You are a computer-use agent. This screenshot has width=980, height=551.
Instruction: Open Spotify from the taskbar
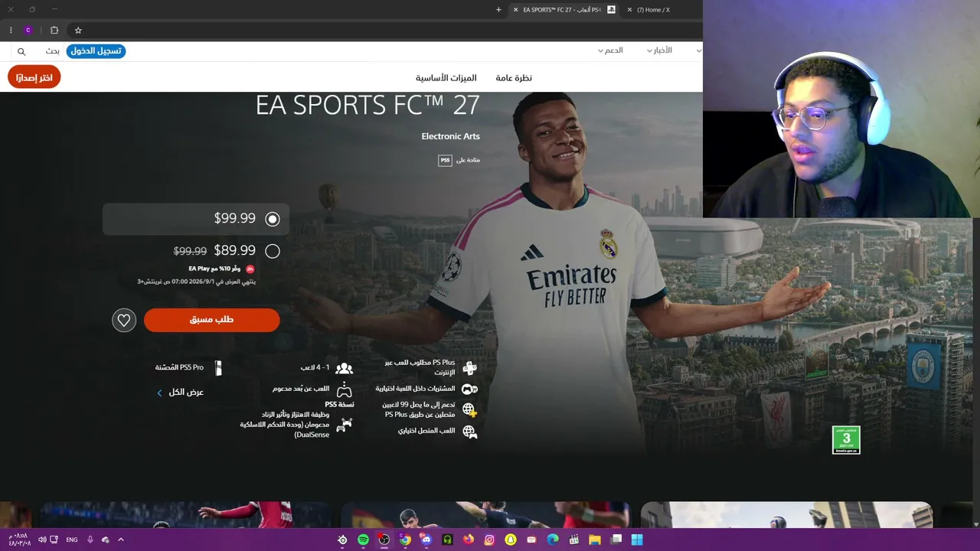point(363,540)
